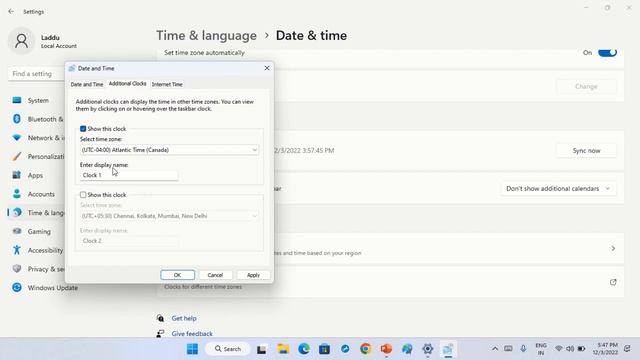Click the Change time zone button
The image size is (640, 360).
(x=586, y=86)
